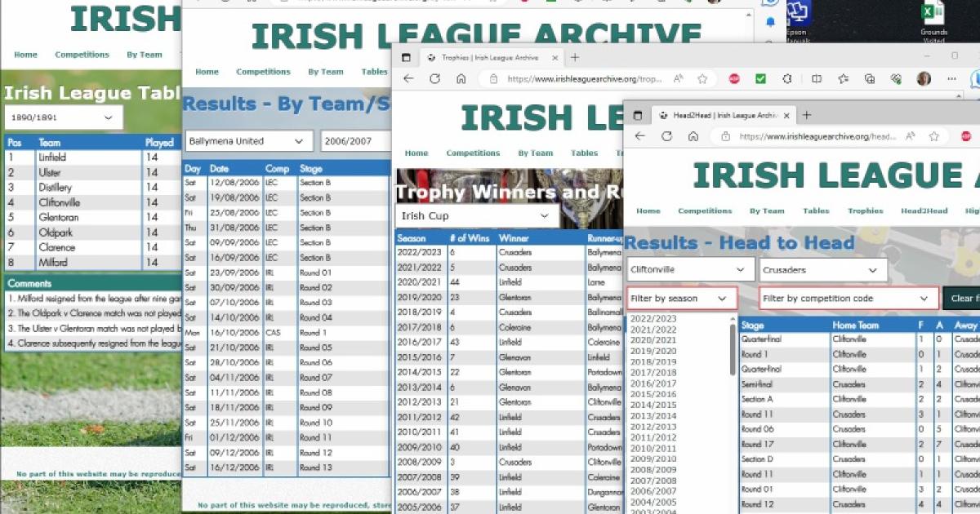
Task: Click the Glentoran row in league table
Action: 92,218
